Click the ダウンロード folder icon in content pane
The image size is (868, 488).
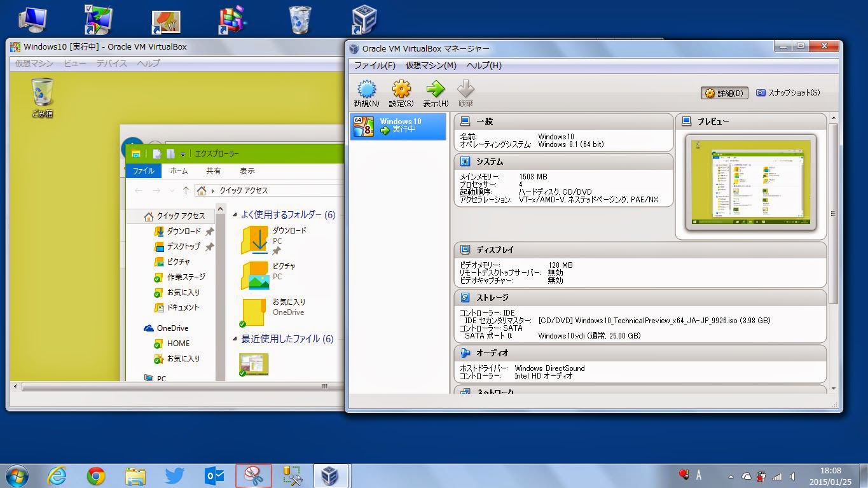coord(254,240)
